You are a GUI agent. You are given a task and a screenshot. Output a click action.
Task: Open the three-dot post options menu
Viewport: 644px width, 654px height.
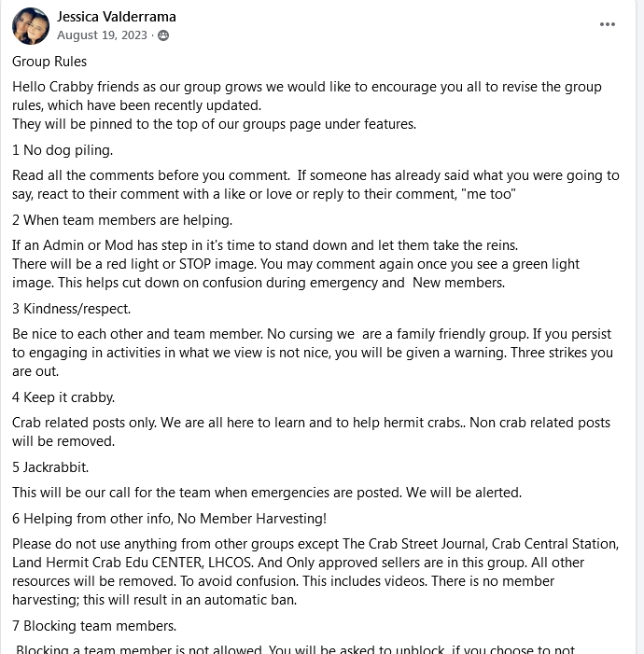(608, 25)
